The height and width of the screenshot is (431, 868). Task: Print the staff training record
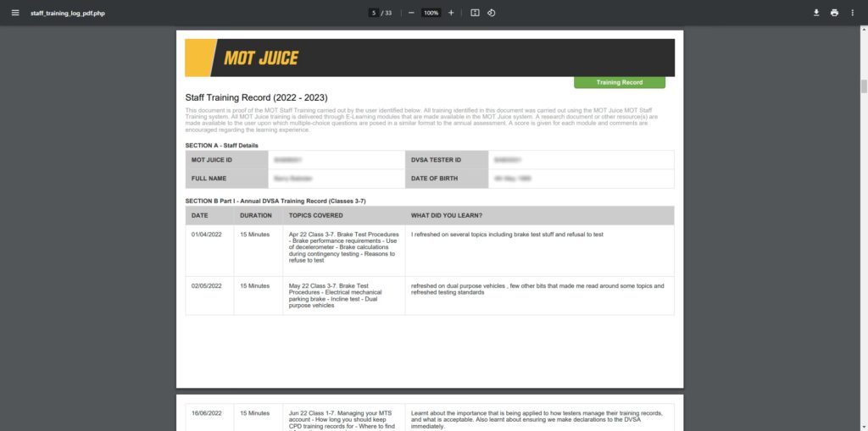(834, 13)
